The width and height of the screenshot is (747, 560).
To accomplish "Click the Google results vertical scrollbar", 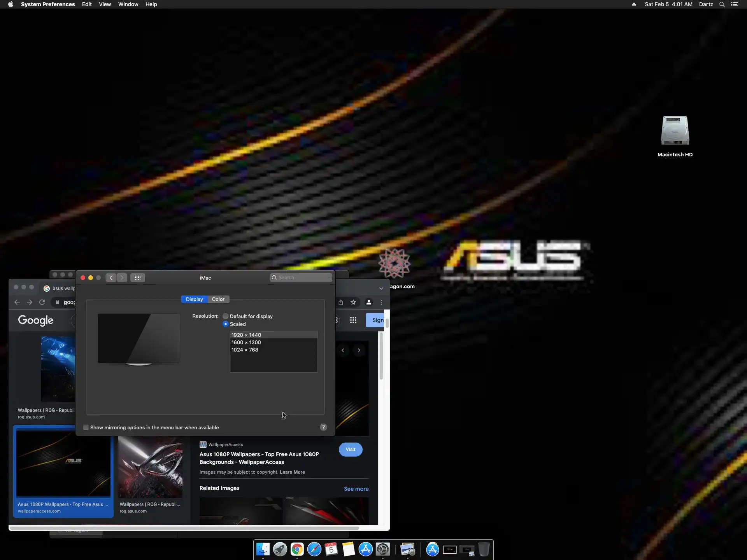I will pos(381,356).
